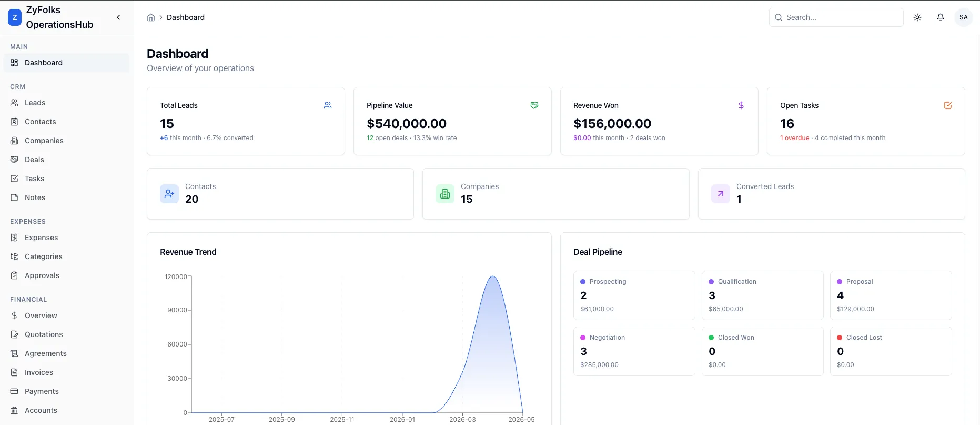This screenshot has width=980, height=425.
Task: Click the Invoices sidebar icon
Action: pos(14,372)
